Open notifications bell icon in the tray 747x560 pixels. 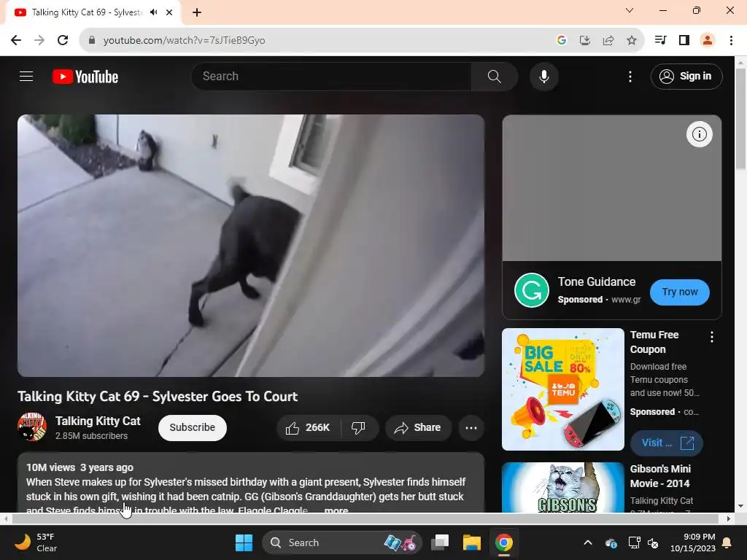[727, 542]
